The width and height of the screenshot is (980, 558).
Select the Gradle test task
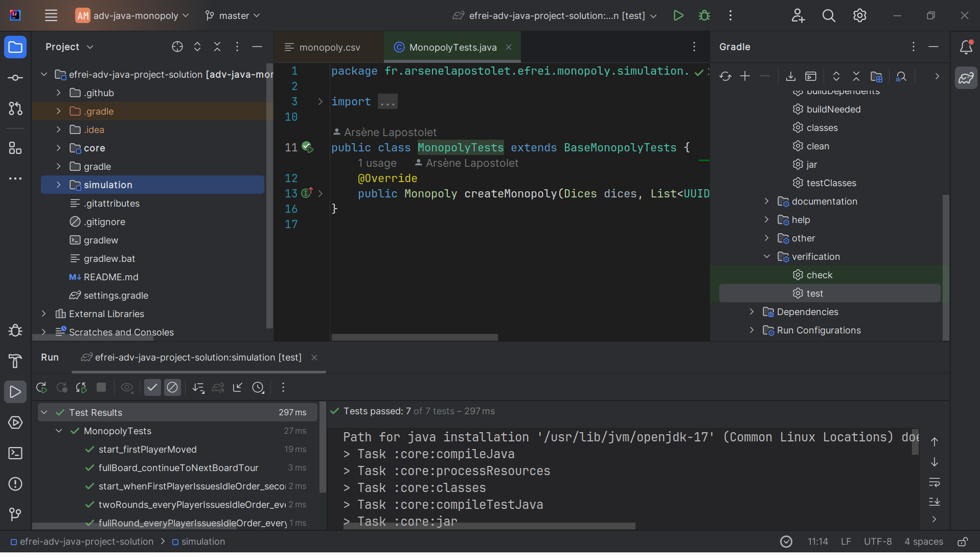[x=830, y=293]
